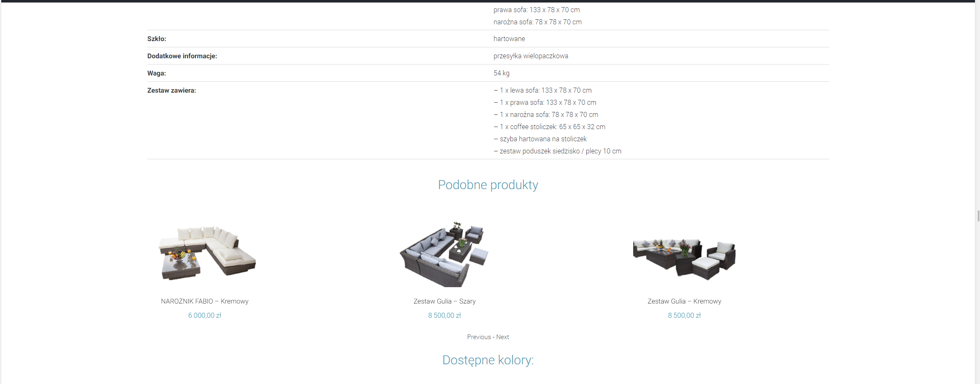Click the 1 x narożna sofa list line
The width and height of the screenshot is (980, 384).
point(546,114)
